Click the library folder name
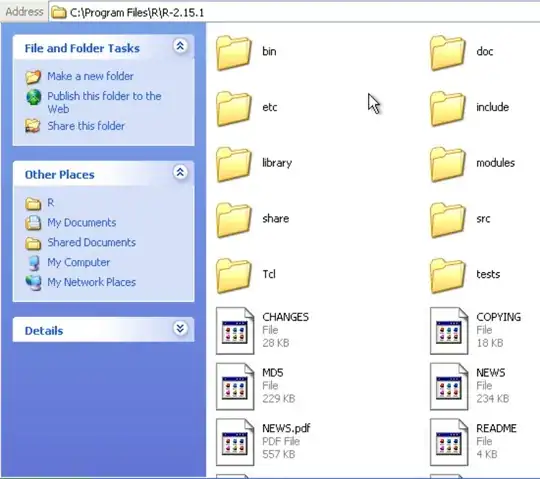This screenshot has width=540, height=479. (x=277, y=163)
